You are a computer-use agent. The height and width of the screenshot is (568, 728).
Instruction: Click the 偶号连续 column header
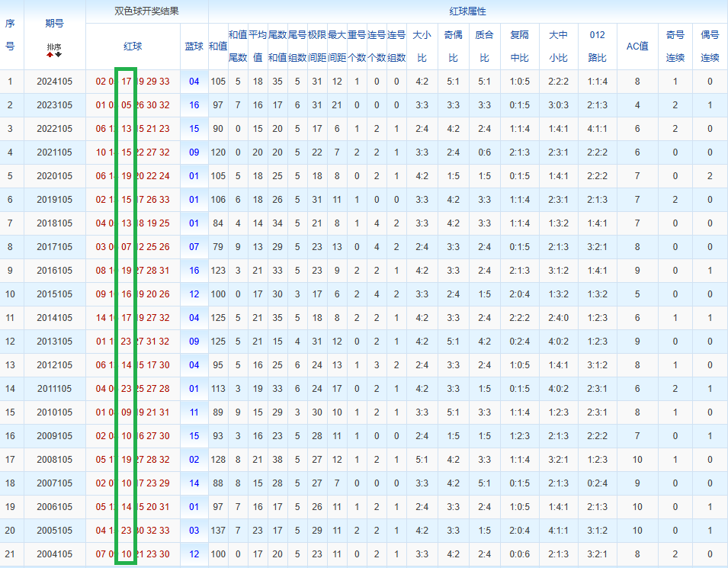tap(710, 46)
